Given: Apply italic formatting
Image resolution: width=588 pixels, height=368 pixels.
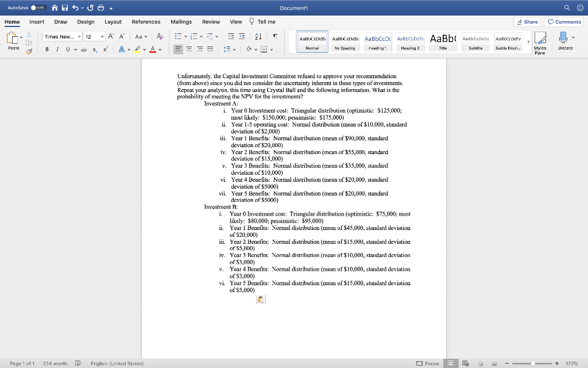Looking at the screenshot, I should click(57, 49).
